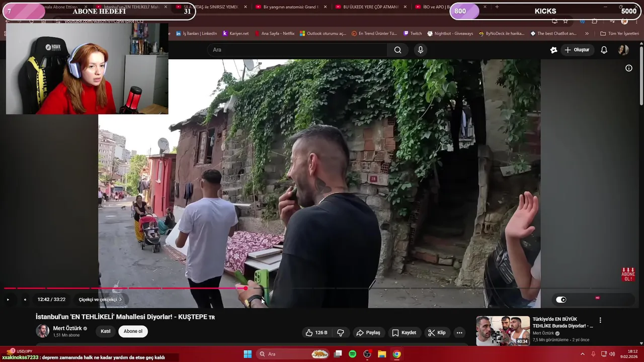Open the Twitch bookmark
The height and width of the screenshot is (362, 644).
(x=413, y=34)
